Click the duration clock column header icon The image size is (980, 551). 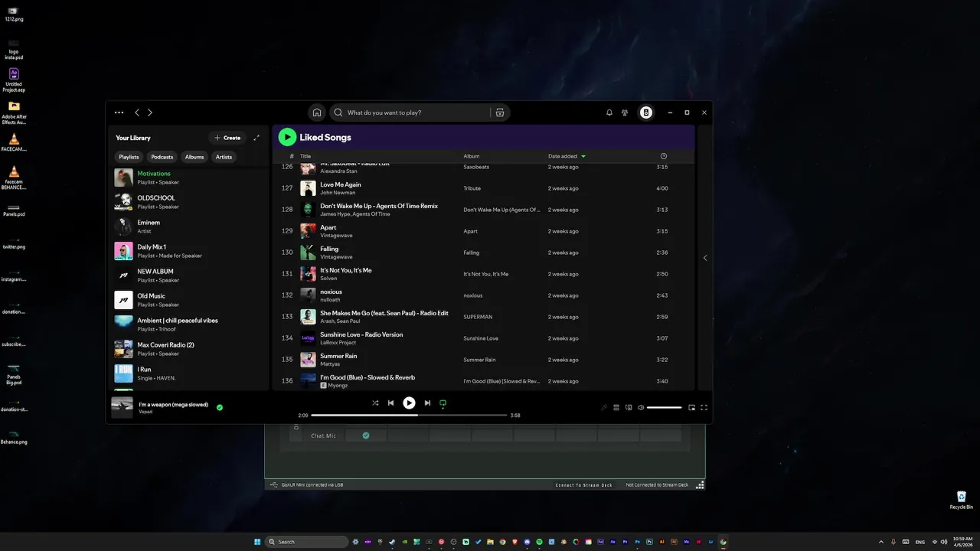664,156
